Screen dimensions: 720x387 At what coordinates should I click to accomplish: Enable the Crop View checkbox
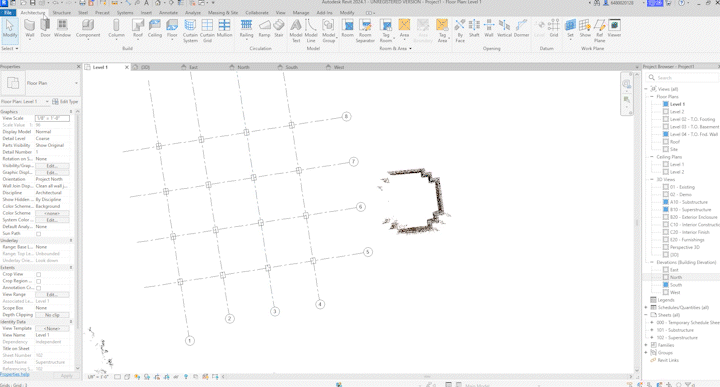coord(39,275)
